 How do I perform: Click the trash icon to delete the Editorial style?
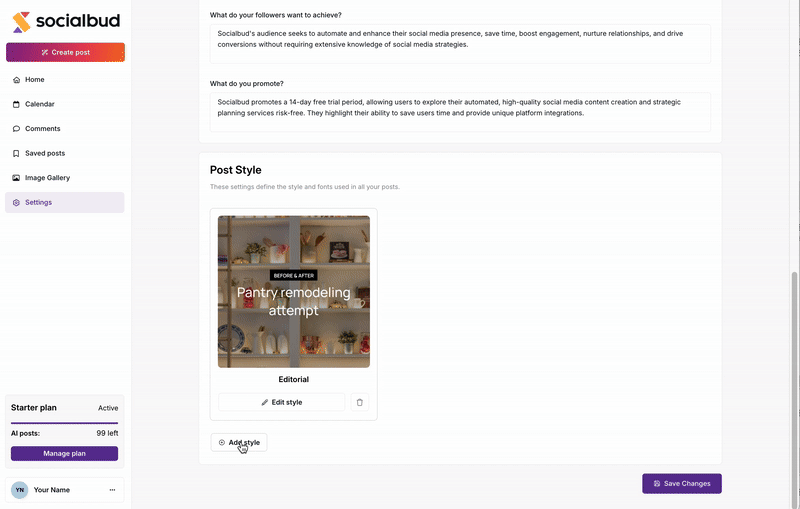coord(360,402)
